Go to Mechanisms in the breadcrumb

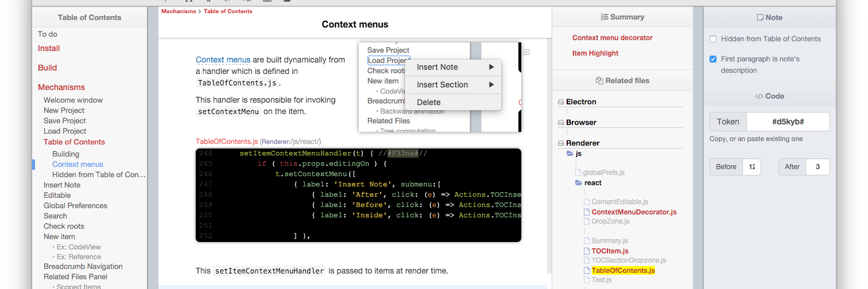point(179,11)
